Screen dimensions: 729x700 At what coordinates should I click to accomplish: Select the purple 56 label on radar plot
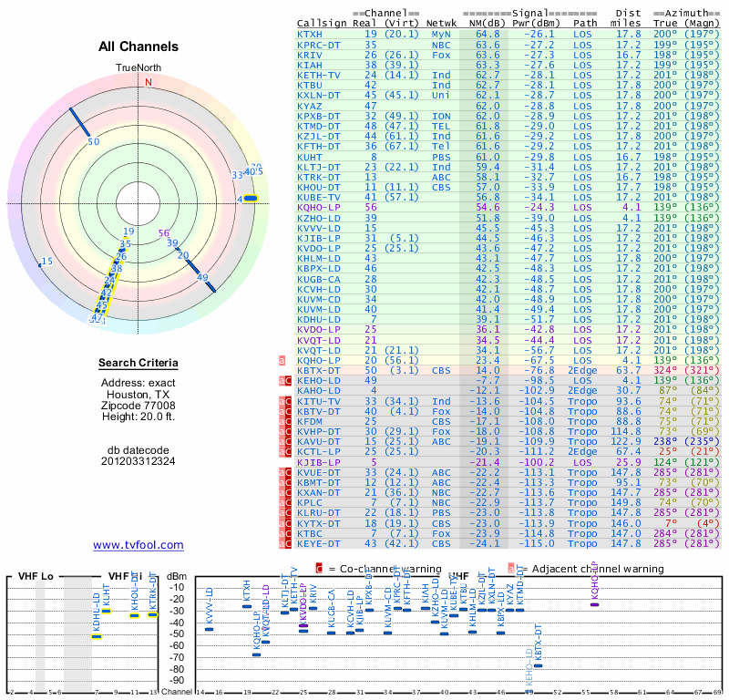164,233
